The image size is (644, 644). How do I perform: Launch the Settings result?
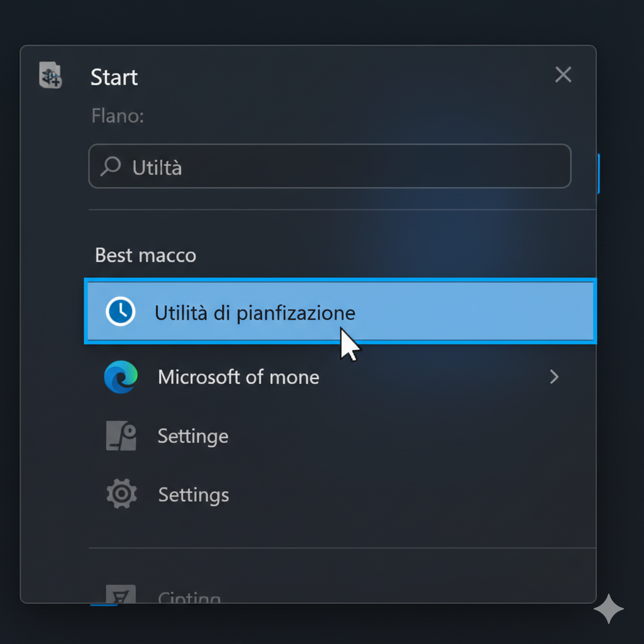point(194,495)
